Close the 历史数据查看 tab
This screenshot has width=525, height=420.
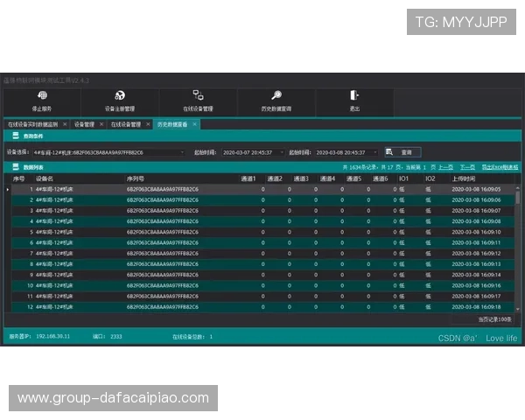click(194, 124)
